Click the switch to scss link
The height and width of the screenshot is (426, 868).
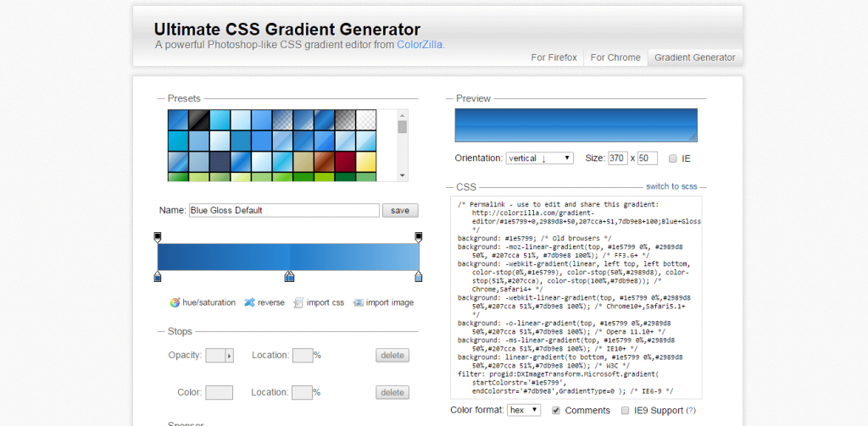pyautogui.click(x=671, y=186)
